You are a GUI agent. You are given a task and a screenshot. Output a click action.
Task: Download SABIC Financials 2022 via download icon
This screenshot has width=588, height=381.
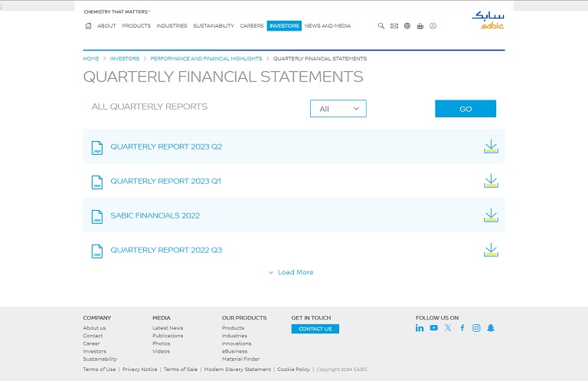pos(491,215)
